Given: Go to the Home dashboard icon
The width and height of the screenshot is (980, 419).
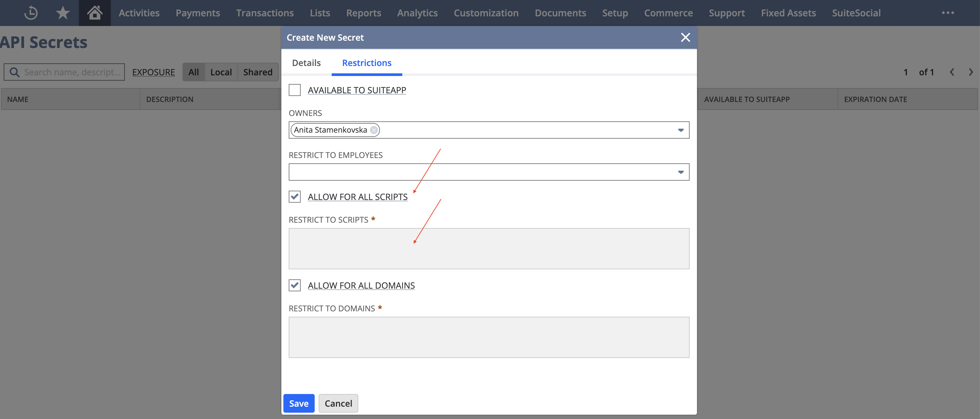Looking at the screenshot, I should (x=95, y=13).
